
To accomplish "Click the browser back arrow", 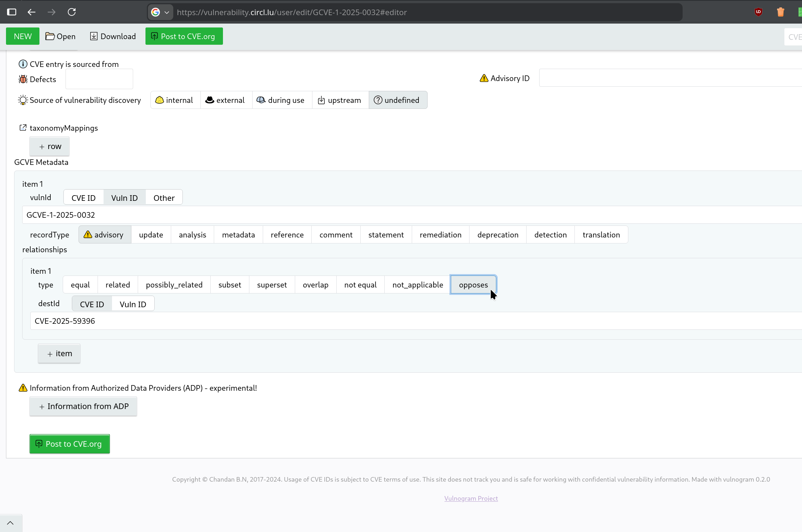I will click(x=31, y=12).
